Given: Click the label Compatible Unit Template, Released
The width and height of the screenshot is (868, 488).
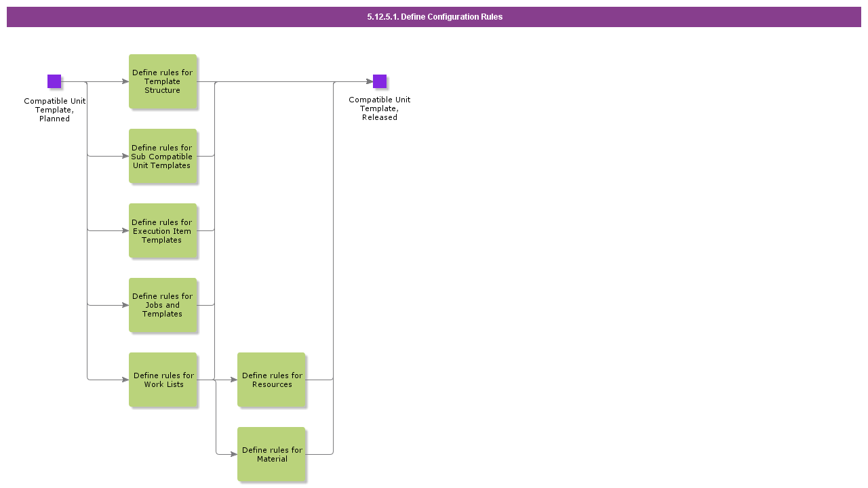Looking at the screenshot, I should (380, 108).
